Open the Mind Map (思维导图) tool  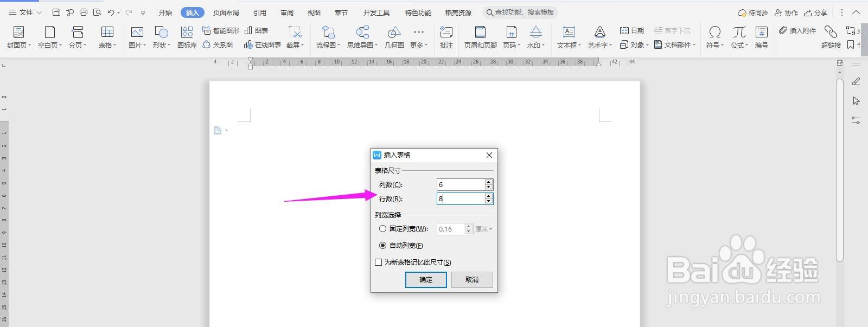tap(362, 37)
